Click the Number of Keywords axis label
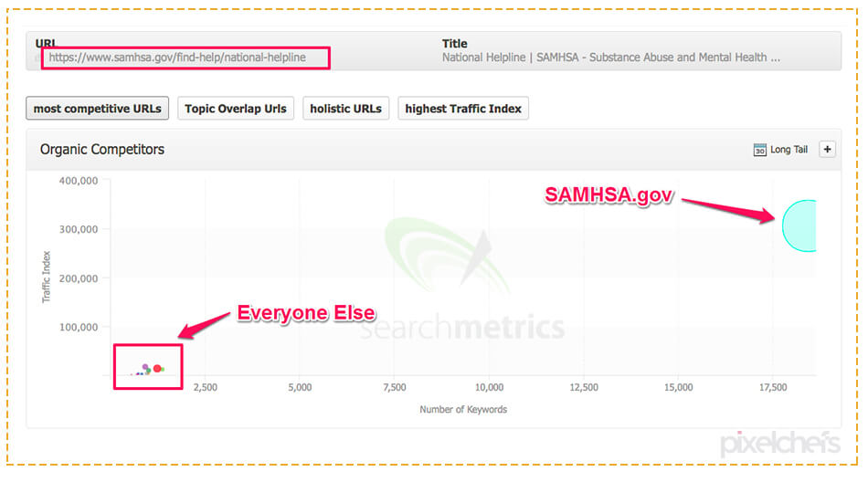Image resolution: width=868 pixels, height=482 pixels. [x=463, y=410]
